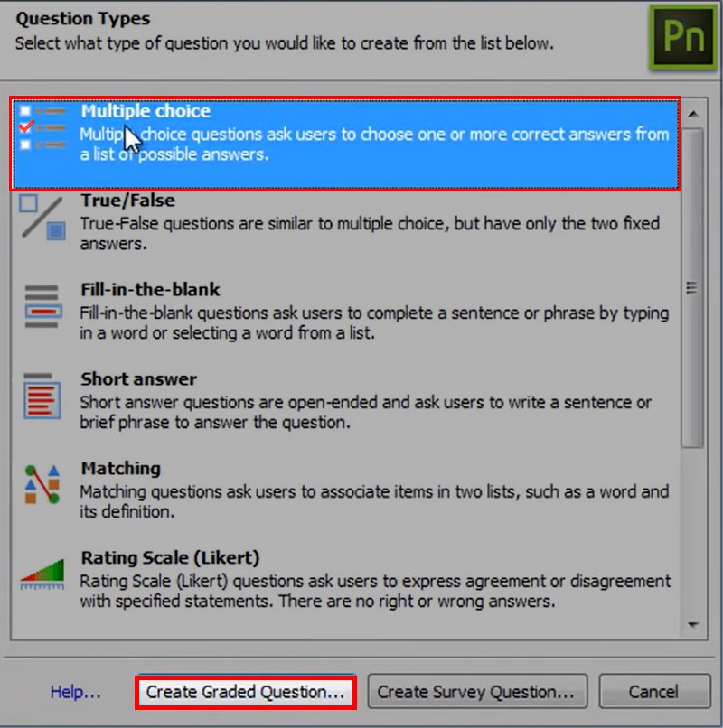Image resolution: width=723 pixels, height=728 pixels.
Task: Select the Multiple choice question icon
Action: coord(42,127)
